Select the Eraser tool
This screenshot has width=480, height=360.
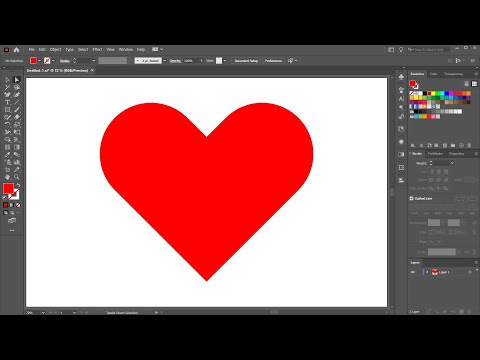pyautogui.click(x=17, y=117)
